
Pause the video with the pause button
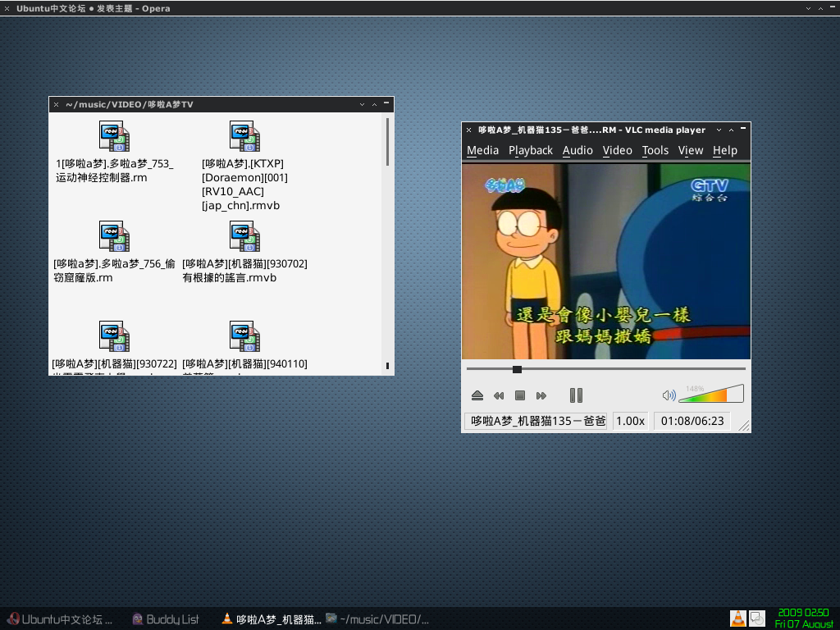coord(576,395)
